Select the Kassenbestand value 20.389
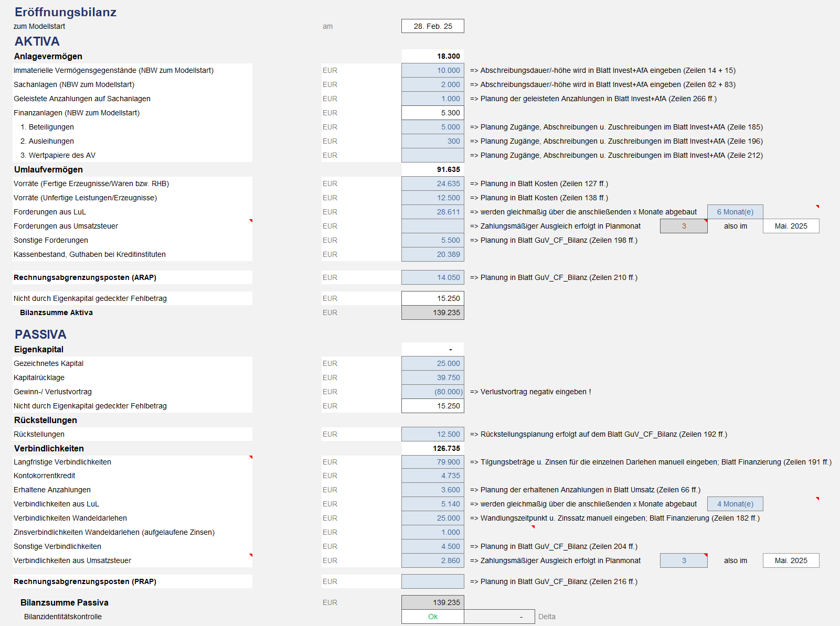The image size is (840, 626). tap(433, 254)
